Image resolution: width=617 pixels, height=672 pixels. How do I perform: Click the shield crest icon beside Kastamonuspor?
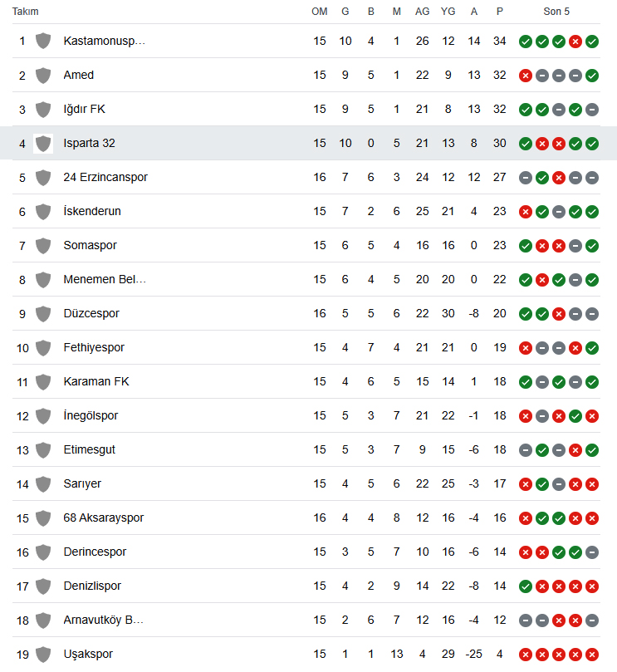[43, 42]
